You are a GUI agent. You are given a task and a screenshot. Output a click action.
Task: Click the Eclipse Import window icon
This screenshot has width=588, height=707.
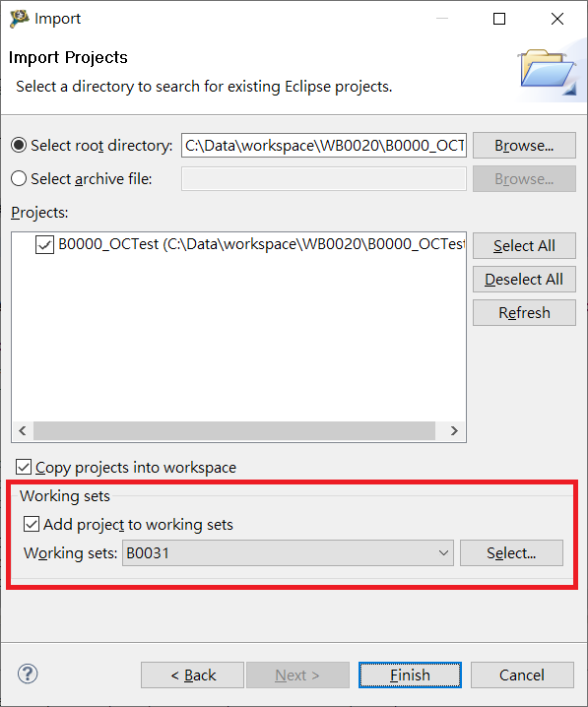click(20, 19)
